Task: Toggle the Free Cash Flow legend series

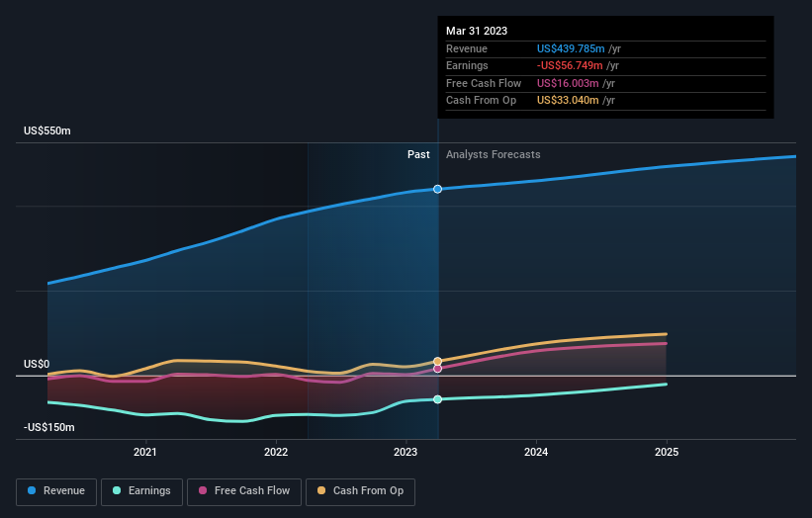Action: click(244, 491)
